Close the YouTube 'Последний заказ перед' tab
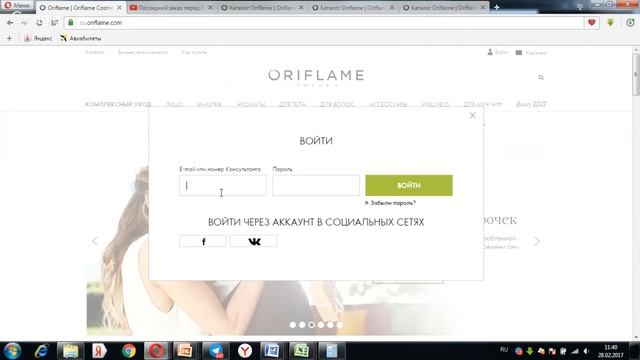640x360 pixels. coord(210,8)
